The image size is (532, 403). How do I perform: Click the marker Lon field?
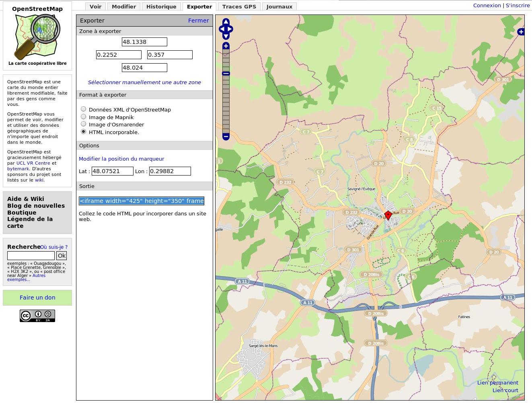(x=170, y=171)
